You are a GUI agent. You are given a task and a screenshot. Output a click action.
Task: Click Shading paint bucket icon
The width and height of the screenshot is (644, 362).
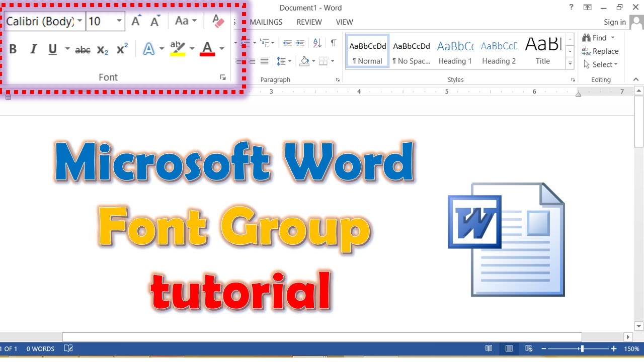(x=304, y=61)
